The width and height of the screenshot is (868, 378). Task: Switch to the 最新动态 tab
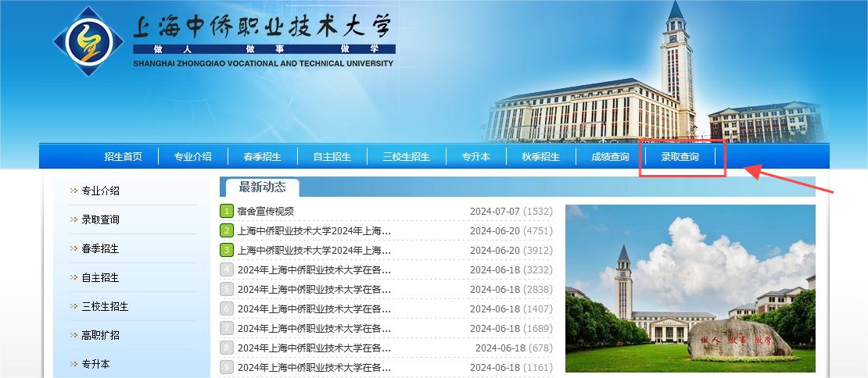point(262,187)
